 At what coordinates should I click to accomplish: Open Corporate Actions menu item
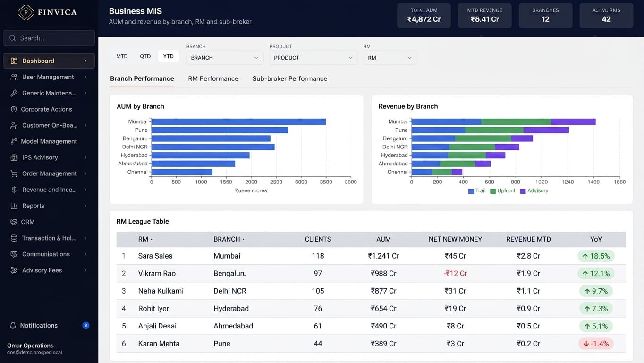(x=49, y=109)
